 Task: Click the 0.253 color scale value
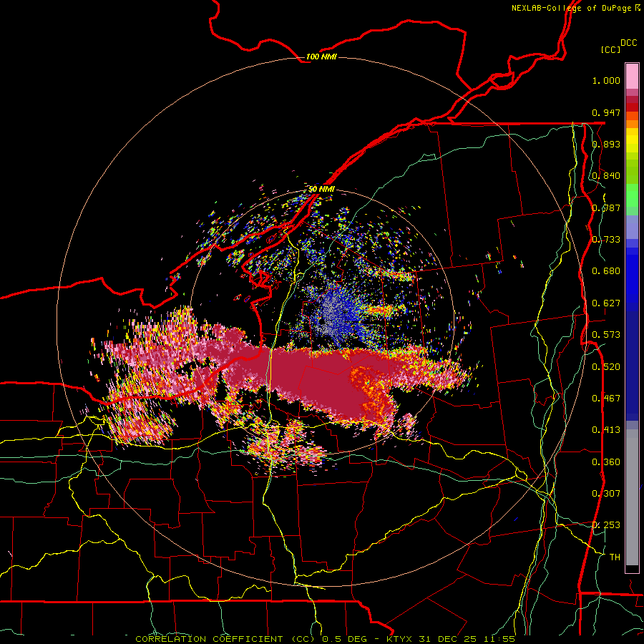606,525
